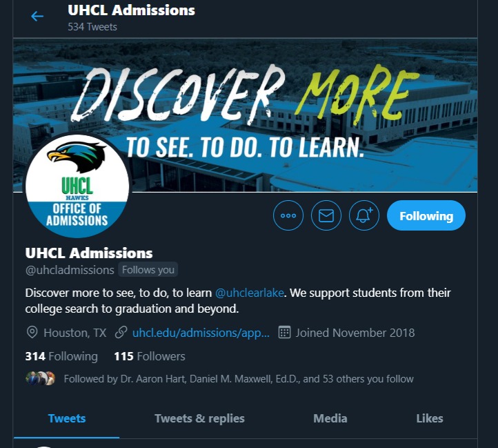Screen dimensions: 498x448
Task: Switch to the Likes tab
Action: (x=430, y=418)
